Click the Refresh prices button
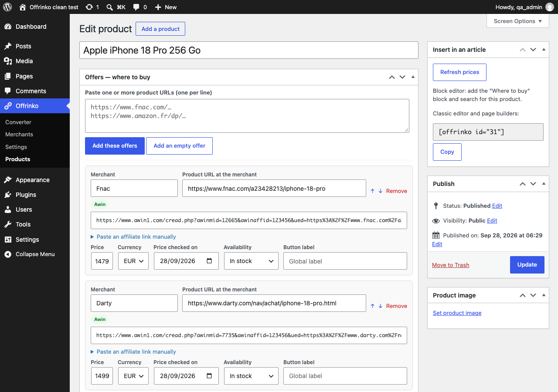Viewport: 558px width, 392px height. pyautogui.click(x=459, y=72)
